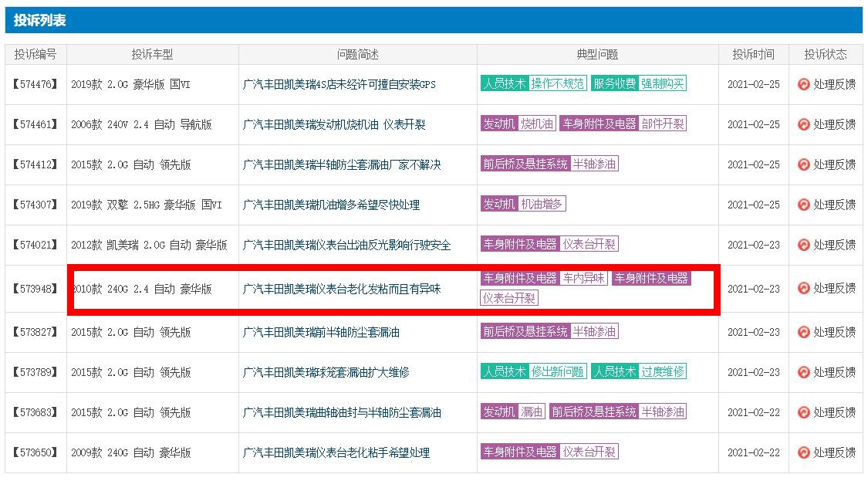The width and height of the screenshot is (868, 481).
Task: Click the red status icon for complaint 574461
Action: tap(803, 124)
